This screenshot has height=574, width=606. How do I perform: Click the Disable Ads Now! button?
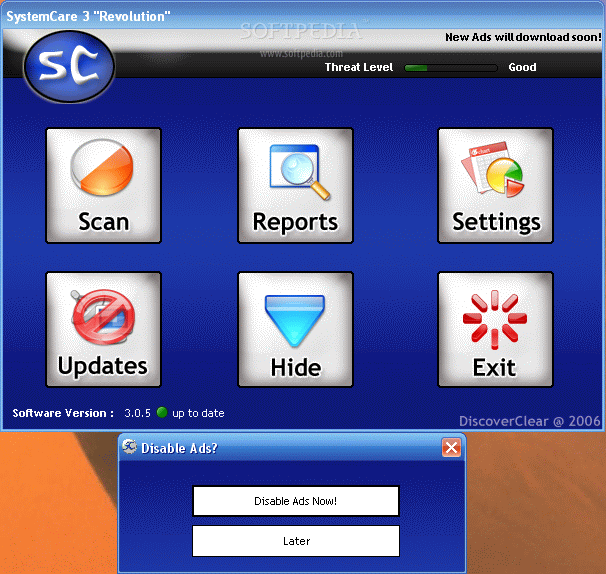296,501
